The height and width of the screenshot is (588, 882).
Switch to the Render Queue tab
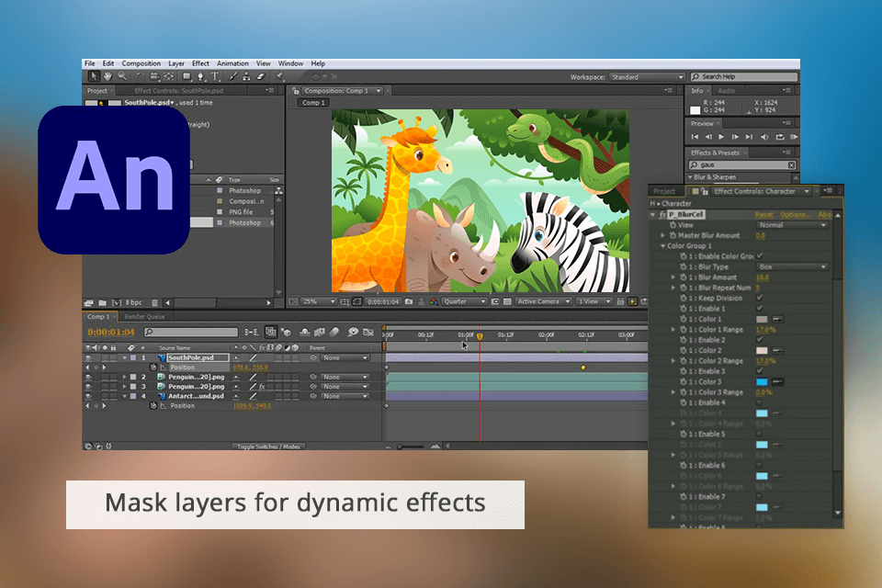point(144,317)
